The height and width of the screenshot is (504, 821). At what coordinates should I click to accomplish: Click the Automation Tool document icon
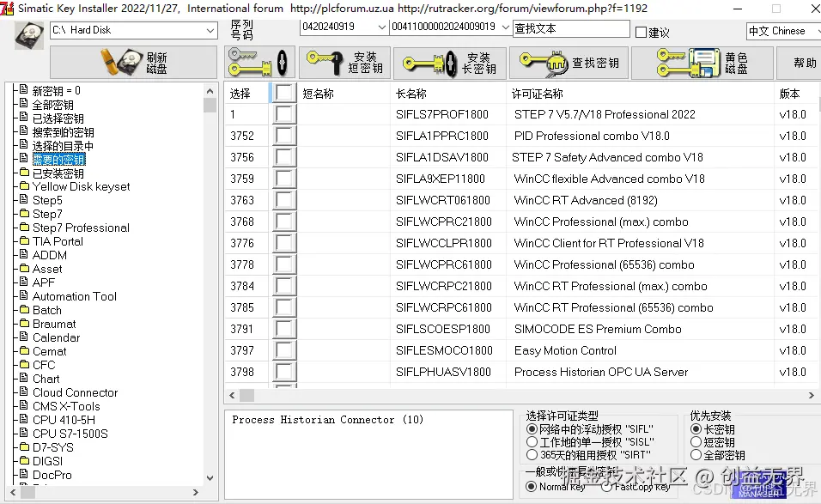pyautogui.click(x=23, y=295)
